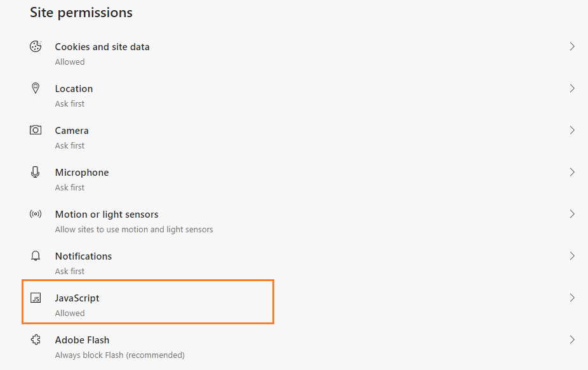Click the Location pin icon
The height and width of the screenshot is (370, 588).
pyautogui.click(x=36, y=88)
